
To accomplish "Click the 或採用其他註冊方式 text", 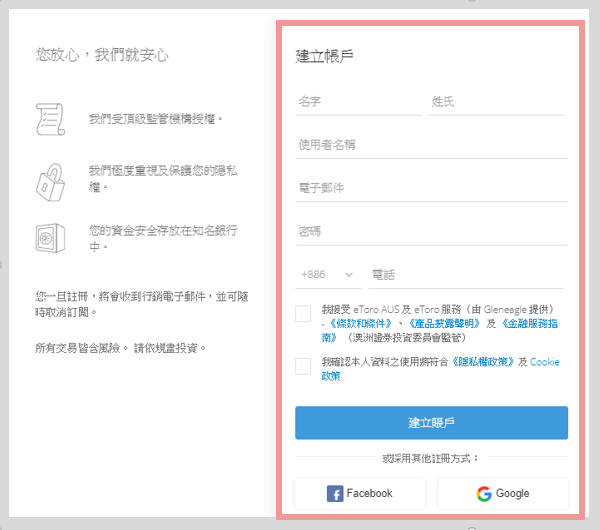I will click(x=430, y=458).
